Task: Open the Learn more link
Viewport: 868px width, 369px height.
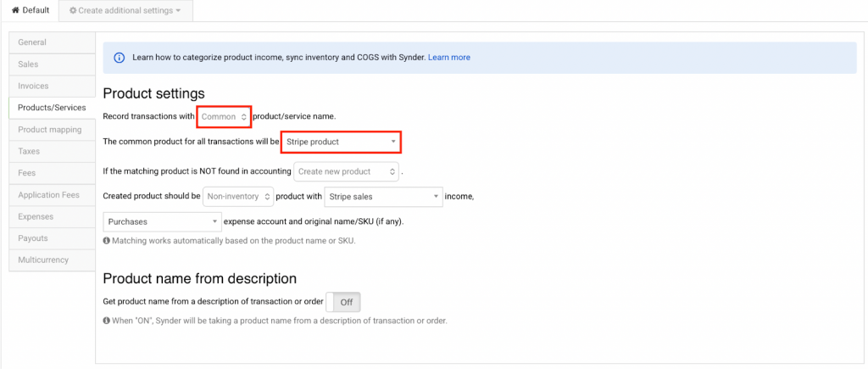Action: click(448, 58)
